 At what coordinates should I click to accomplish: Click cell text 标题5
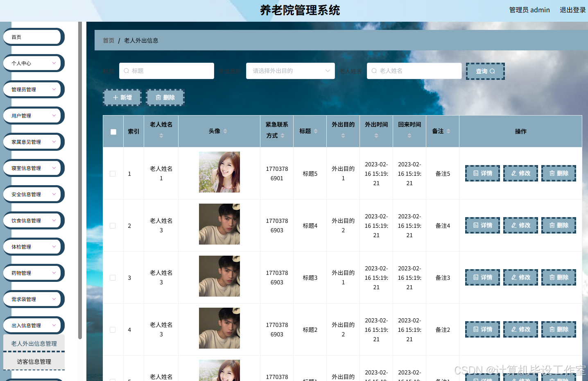coord(310,174)
